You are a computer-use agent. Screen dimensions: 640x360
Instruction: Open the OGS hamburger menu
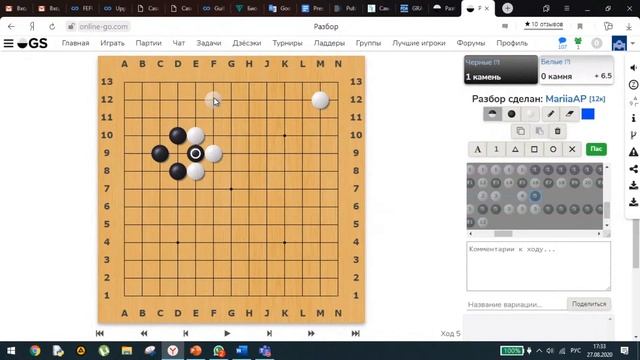(9, 43)
